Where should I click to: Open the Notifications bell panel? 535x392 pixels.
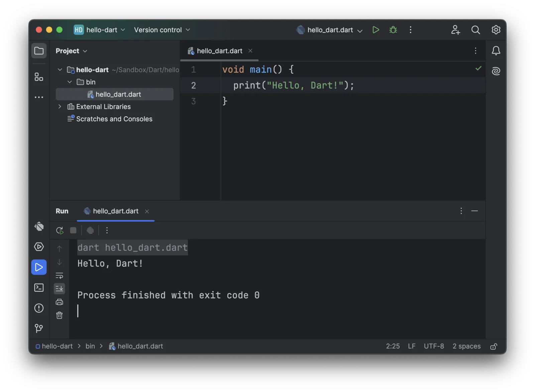[496, 51]
